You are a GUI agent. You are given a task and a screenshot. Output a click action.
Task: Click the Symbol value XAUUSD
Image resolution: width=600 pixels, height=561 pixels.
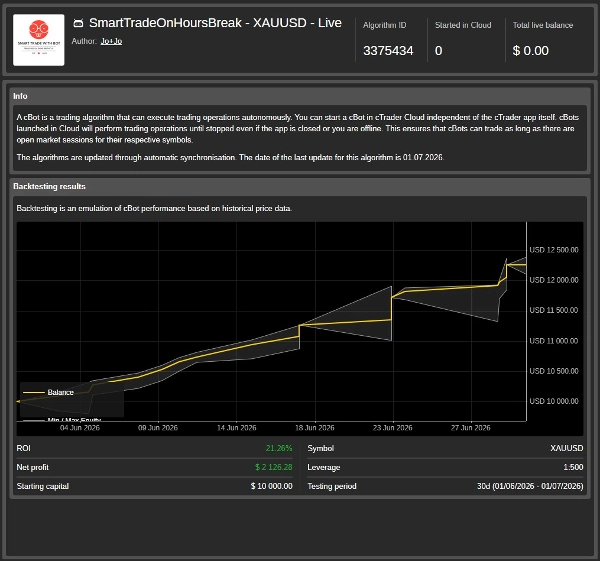point(567,448)
